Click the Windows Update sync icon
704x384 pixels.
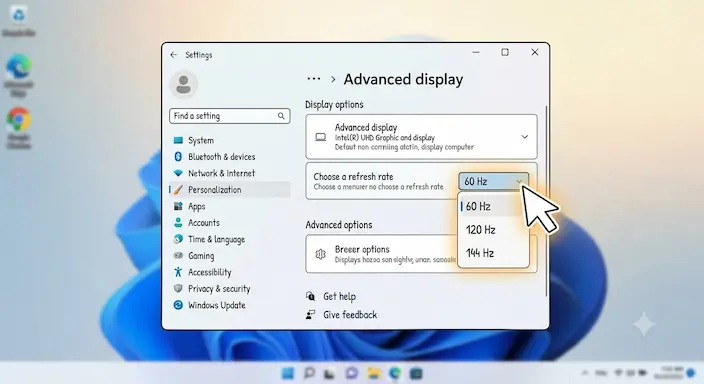click(178, 305)
